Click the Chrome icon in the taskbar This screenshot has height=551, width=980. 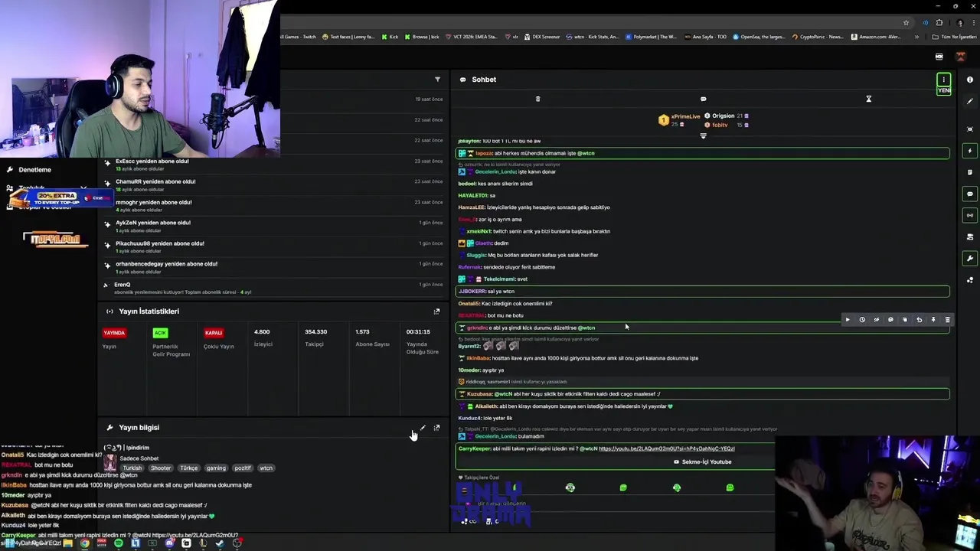pos(85,543)
